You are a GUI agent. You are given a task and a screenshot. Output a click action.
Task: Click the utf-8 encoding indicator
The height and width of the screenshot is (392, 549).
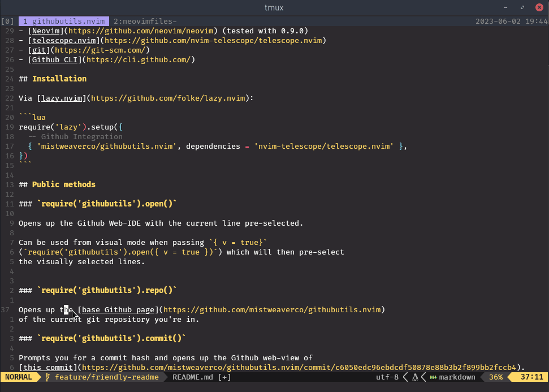coord(387,377)
